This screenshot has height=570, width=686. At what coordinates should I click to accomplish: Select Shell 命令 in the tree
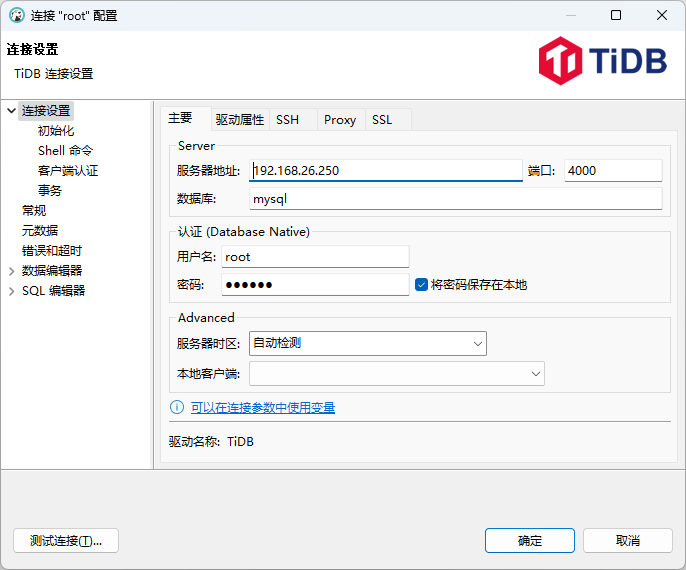tap(66, 150)
